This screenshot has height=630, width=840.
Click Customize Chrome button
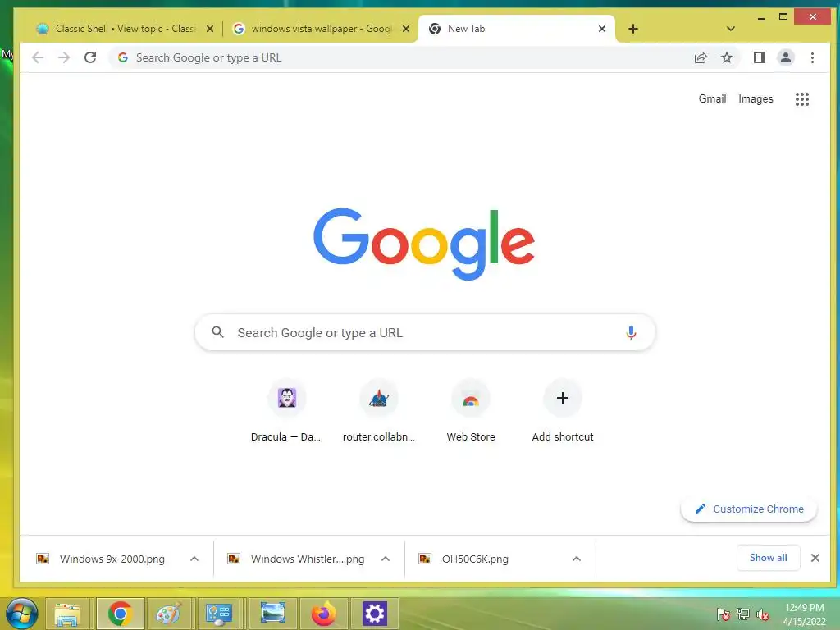pos(749,509)
